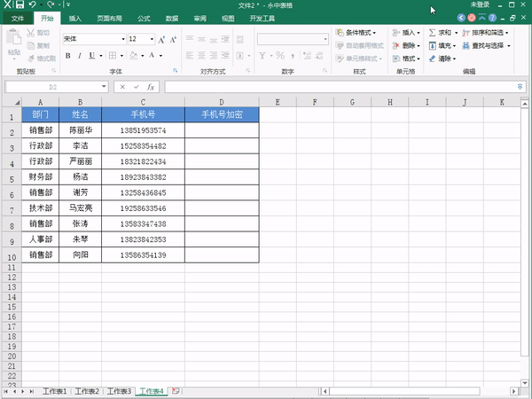Click the decrease decimal icon

319,55
